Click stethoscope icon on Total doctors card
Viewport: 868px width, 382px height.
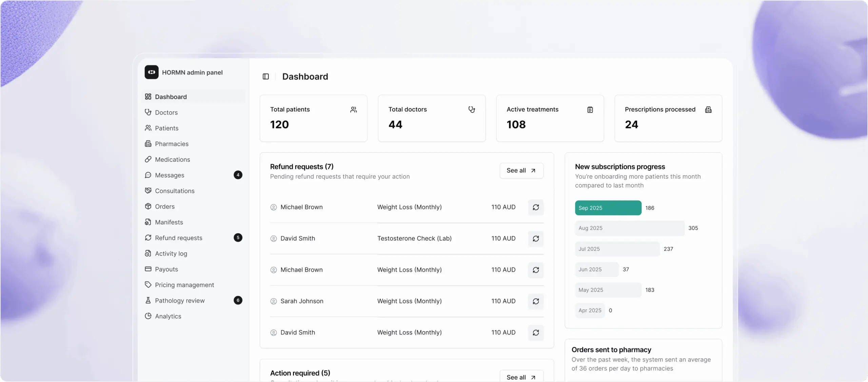coord(472,110)
